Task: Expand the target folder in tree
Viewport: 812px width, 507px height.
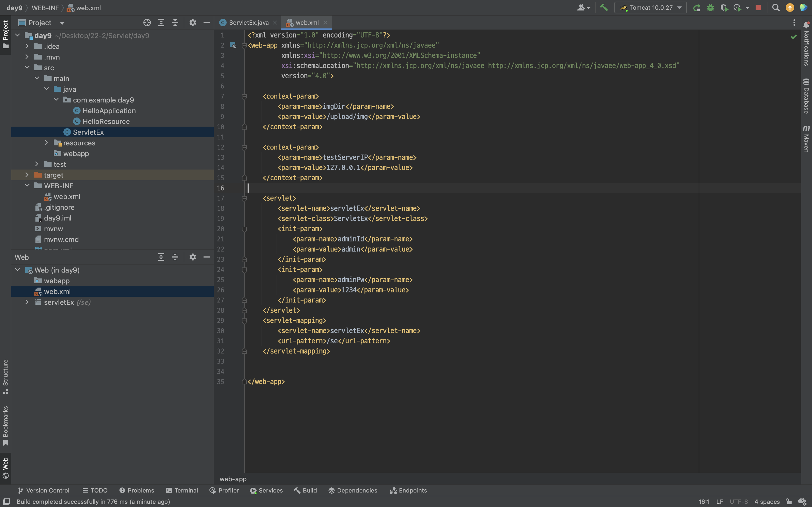Action: tap(27, 175)
